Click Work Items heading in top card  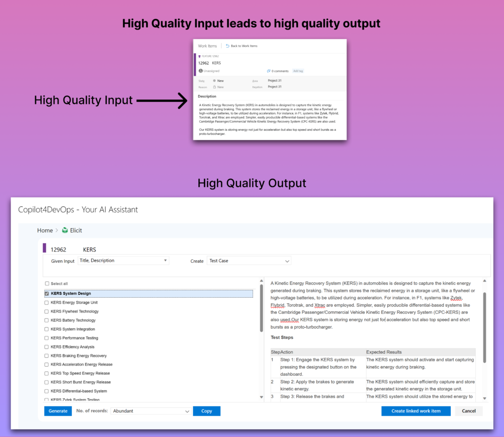coord(207,46)
